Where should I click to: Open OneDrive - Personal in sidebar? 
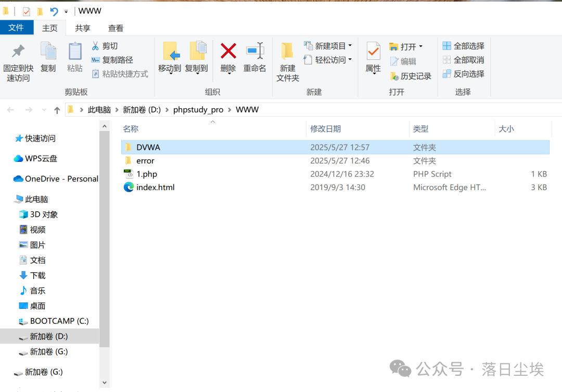click(56, 179)
